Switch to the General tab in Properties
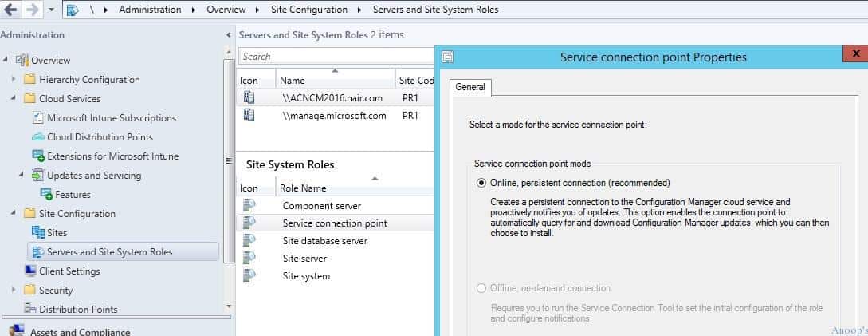The image size is (868, 336). [470, 87]
